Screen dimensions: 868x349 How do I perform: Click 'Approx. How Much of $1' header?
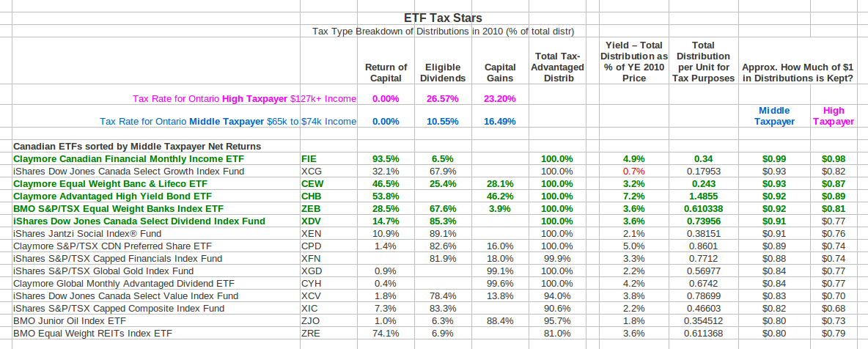tap(797, 73)
